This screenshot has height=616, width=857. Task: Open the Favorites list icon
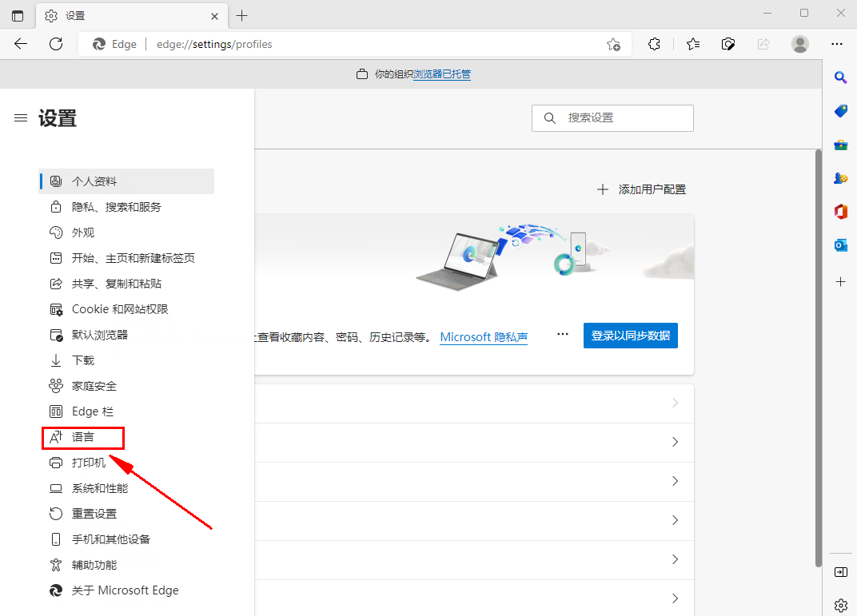coord(692,44)
